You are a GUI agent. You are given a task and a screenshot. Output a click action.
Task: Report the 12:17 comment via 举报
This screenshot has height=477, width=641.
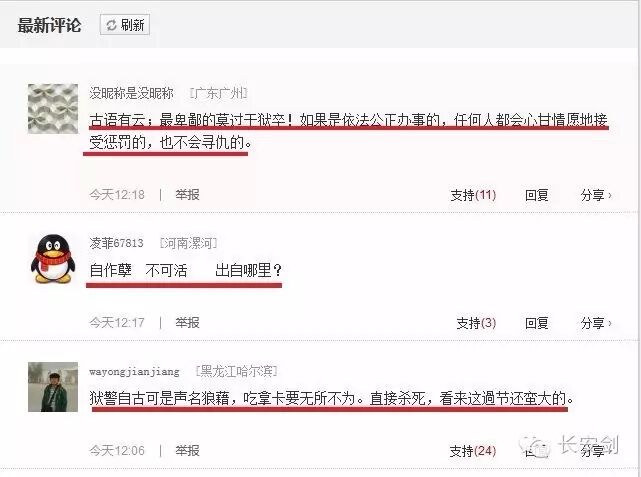click(x=187, y=322)
